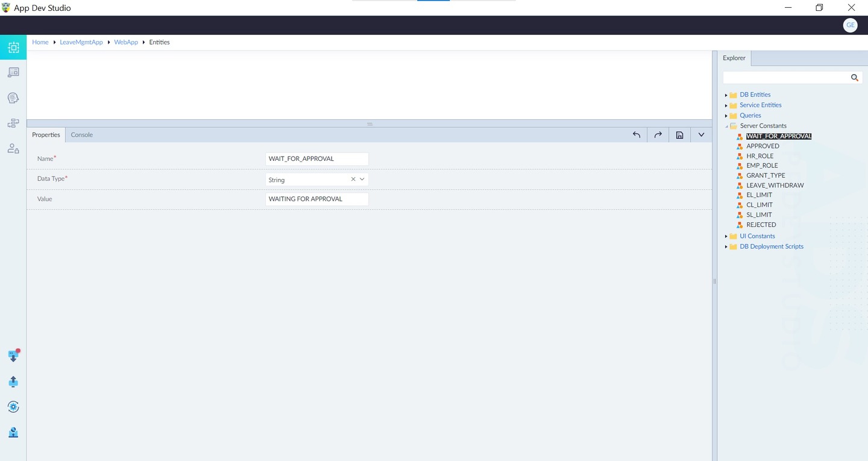The width and height of the screenshot is (868, 461).
Task: Click the undo arrow in properties toolbar
Action: pyautogui.click(x=637, y=135)
